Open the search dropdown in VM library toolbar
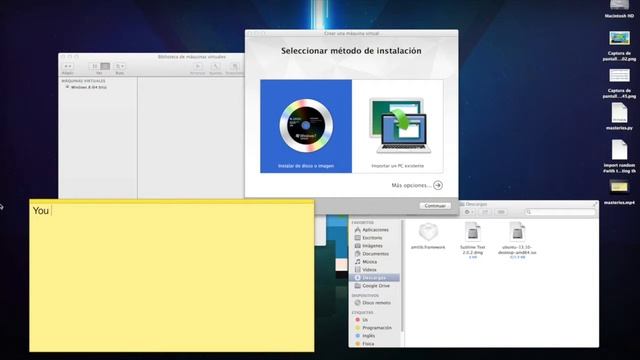 tap(120, 66)
